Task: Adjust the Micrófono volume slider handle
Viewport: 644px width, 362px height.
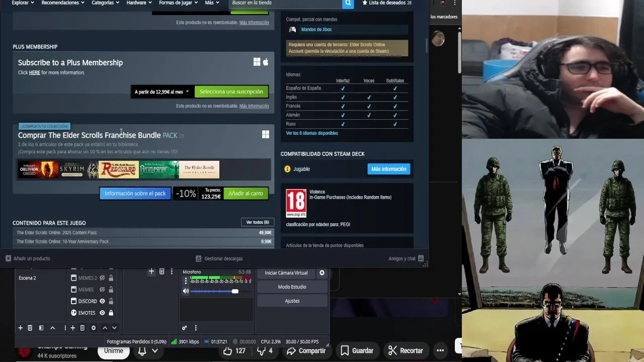Action: [x=235, y=291]
